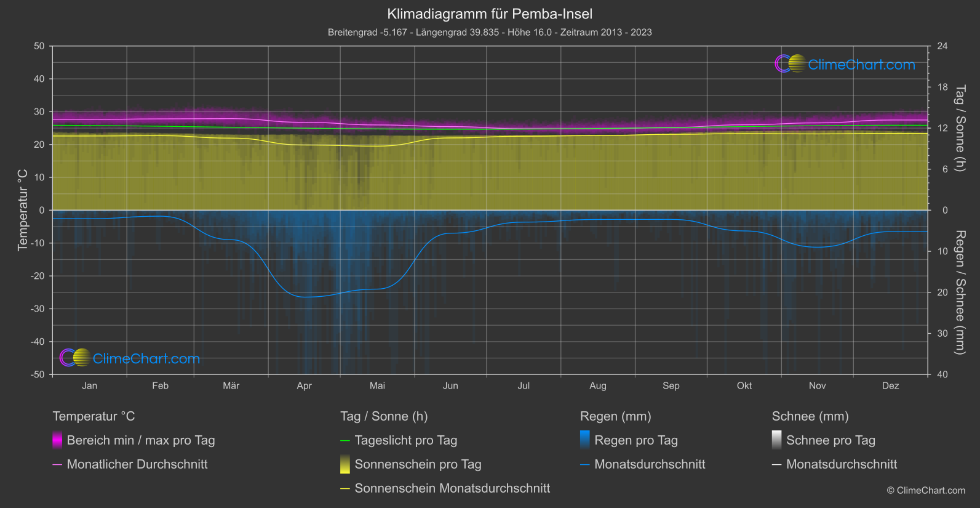Click the ClimeChart logo icon top right
The image size is (980, 508).
coord(790,64)
